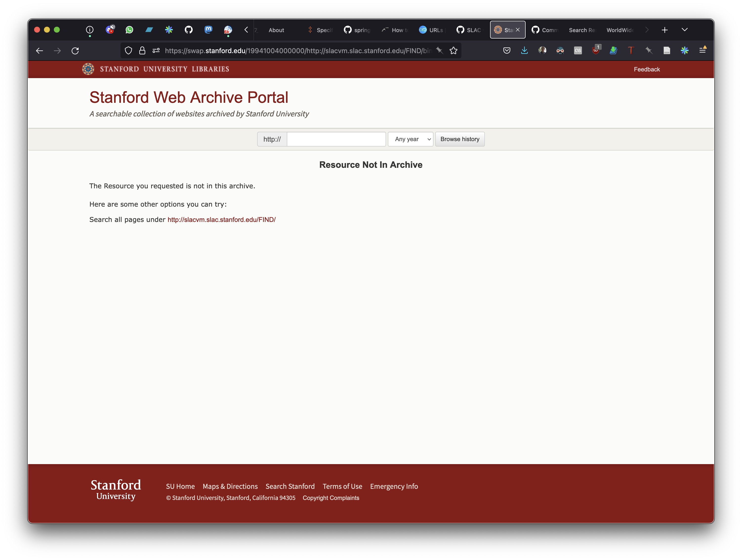
Task: Open the Downloads panel icon
Action: [524, 51]
